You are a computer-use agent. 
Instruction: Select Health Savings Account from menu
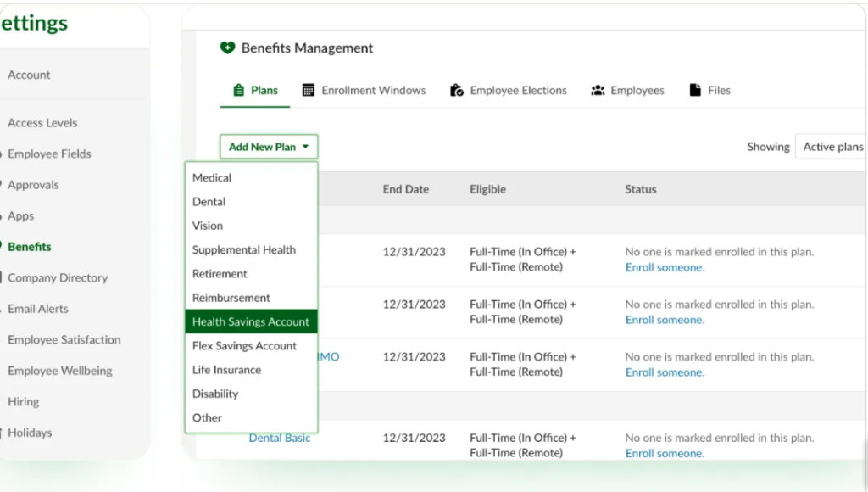251,321
